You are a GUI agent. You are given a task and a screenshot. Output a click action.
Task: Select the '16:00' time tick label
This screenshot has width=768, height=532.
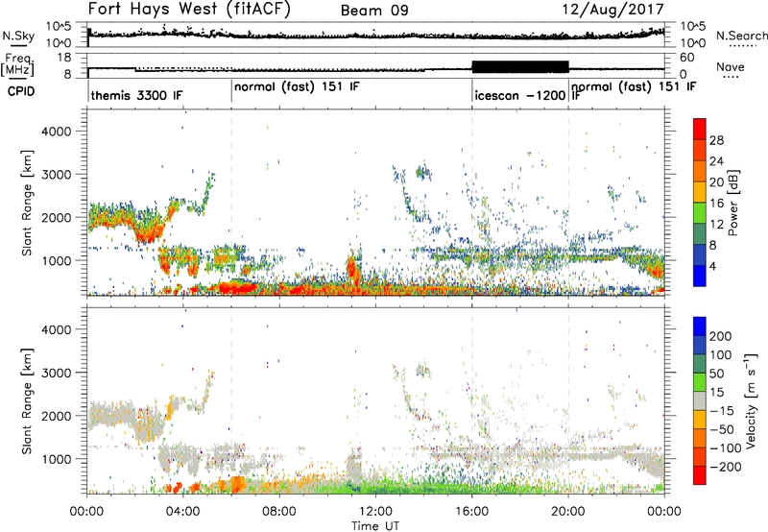coord(471,512)
